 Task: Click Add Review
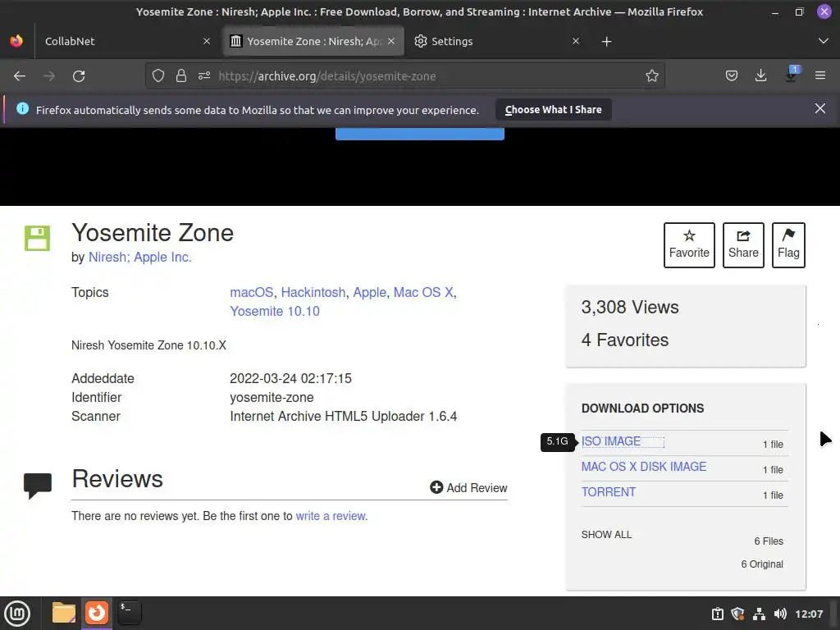pyautogui.click(x=468, y=487)
